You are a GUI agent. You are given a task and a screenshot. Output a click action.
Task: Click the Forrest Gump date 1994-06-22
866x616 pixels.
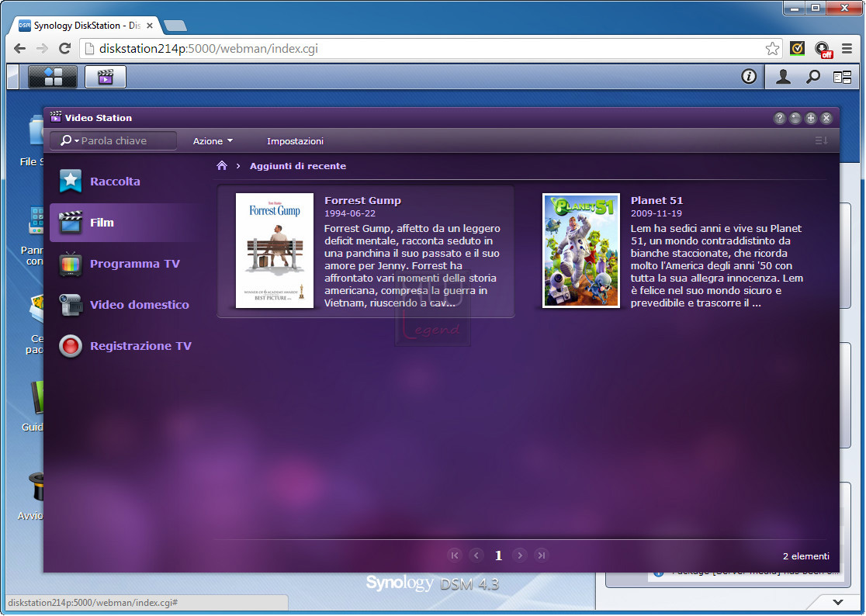point(350,213)
